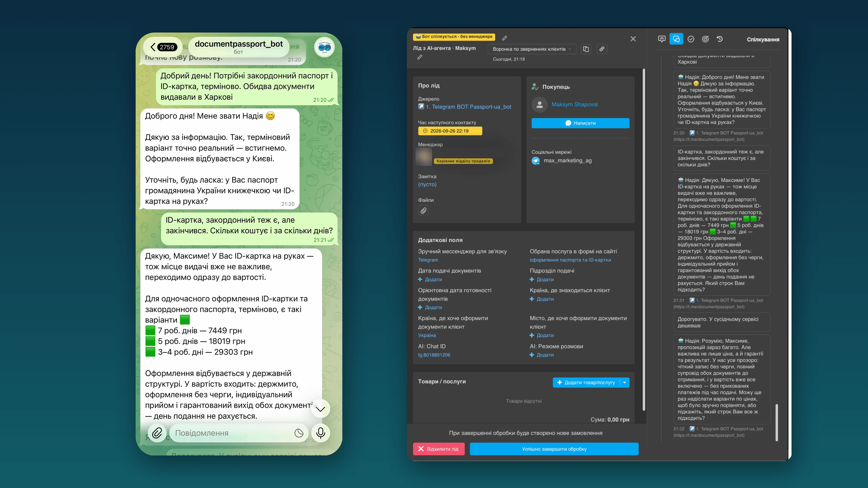Click the Сума: 0,00 грн total
This screenshot has height=488, width=868.
[609, 420]
